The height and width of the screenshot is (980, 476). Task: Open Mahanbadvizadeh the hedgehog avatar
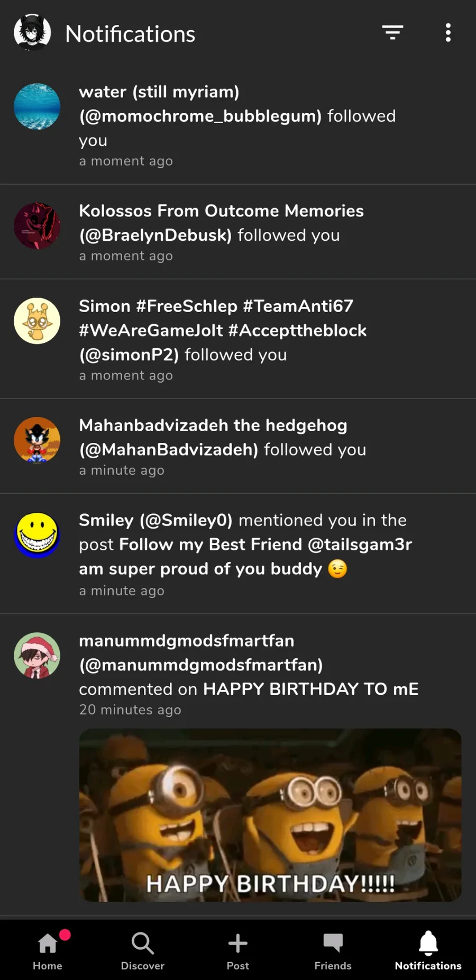(x=37, y=440)
